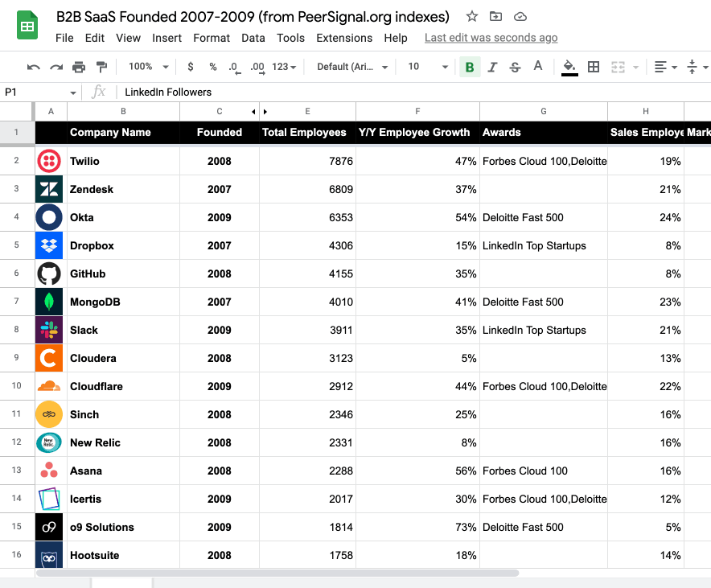This screenshot has width=711, height=588.
Task: Click the formula bar input
Action: (x=415, y=93)
